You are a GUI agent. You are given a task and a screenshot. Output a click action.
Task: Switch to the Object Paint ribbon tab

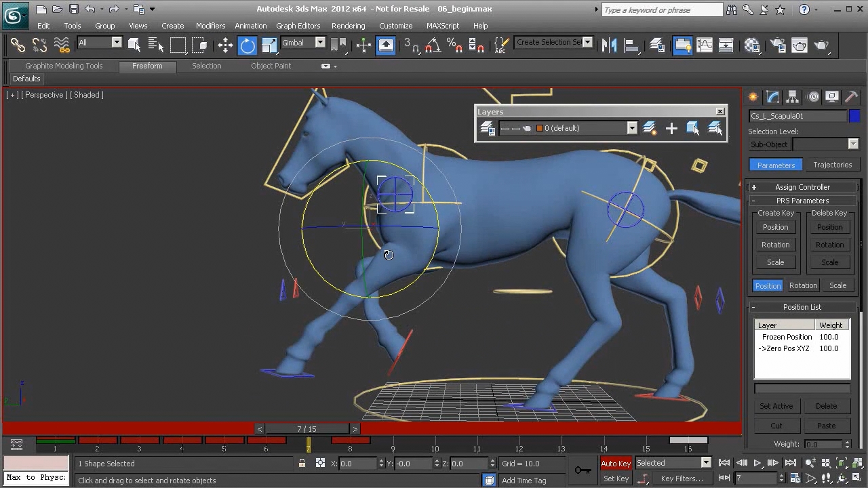coord(271,66)
